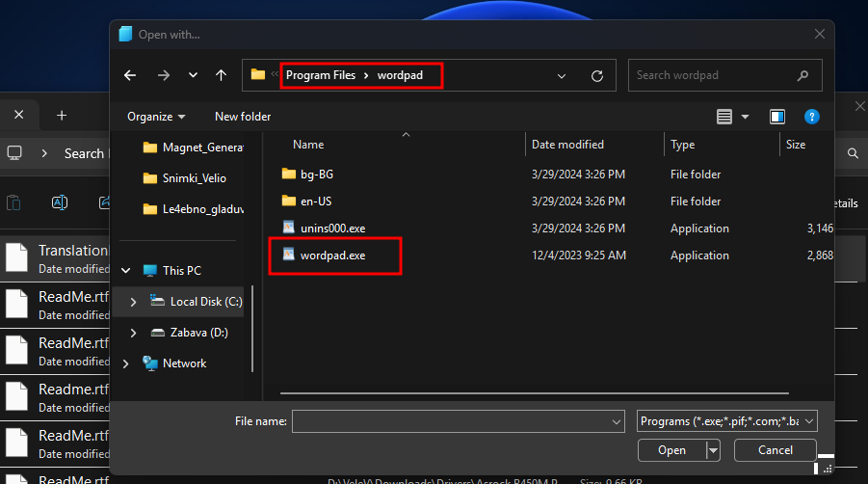Sort by Type column header
Screen dimensions: 868x484
(683, 145)
